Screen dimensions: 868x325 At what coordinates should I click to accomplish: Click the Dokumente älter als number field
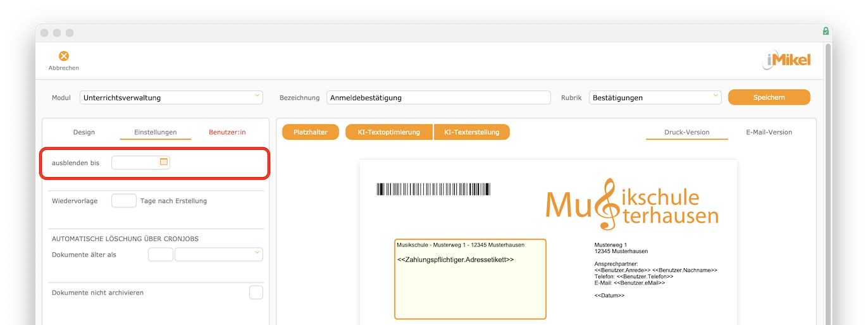coord(161,254)
